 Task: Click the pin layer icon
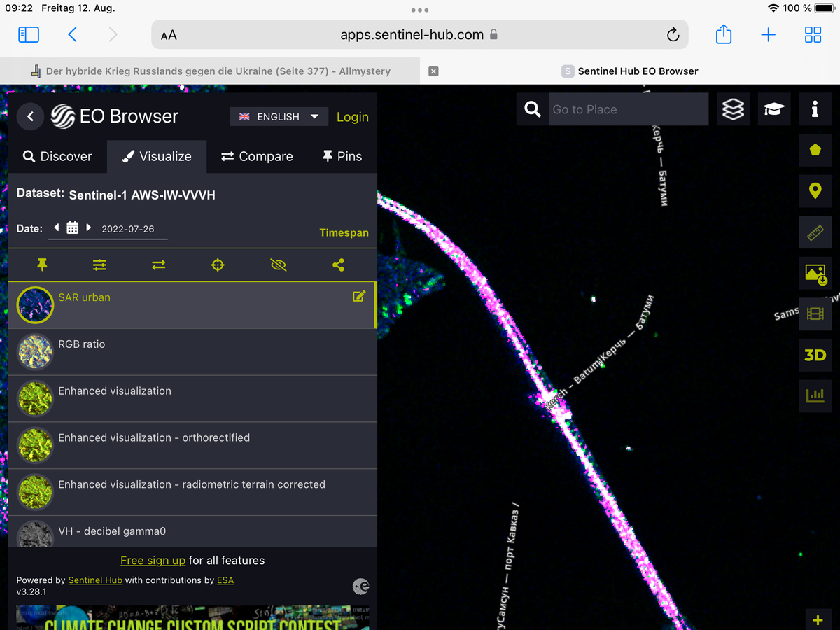42,265
